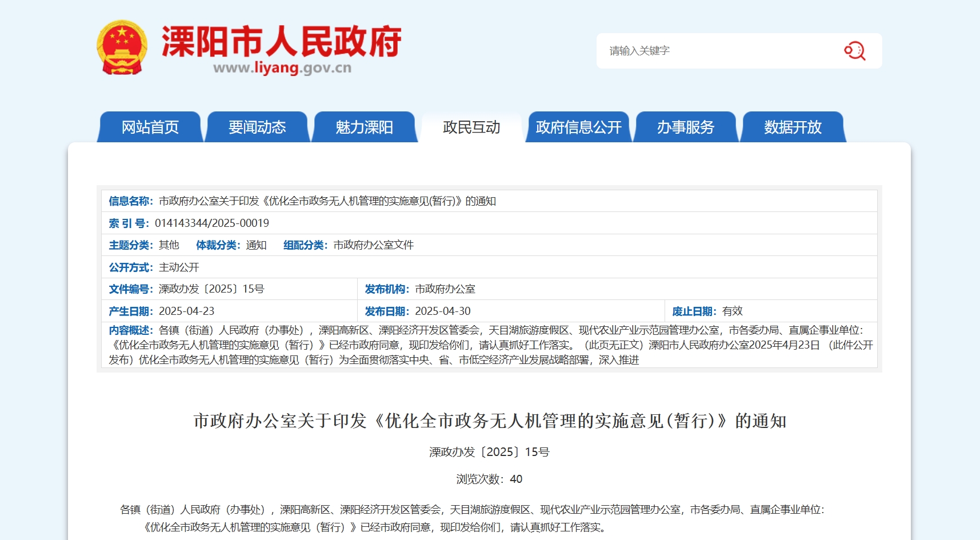This screenshot has width=980, height=540.
Task: Click the 溧阳市人民政府 site title
Action: [x=281, y=41]
